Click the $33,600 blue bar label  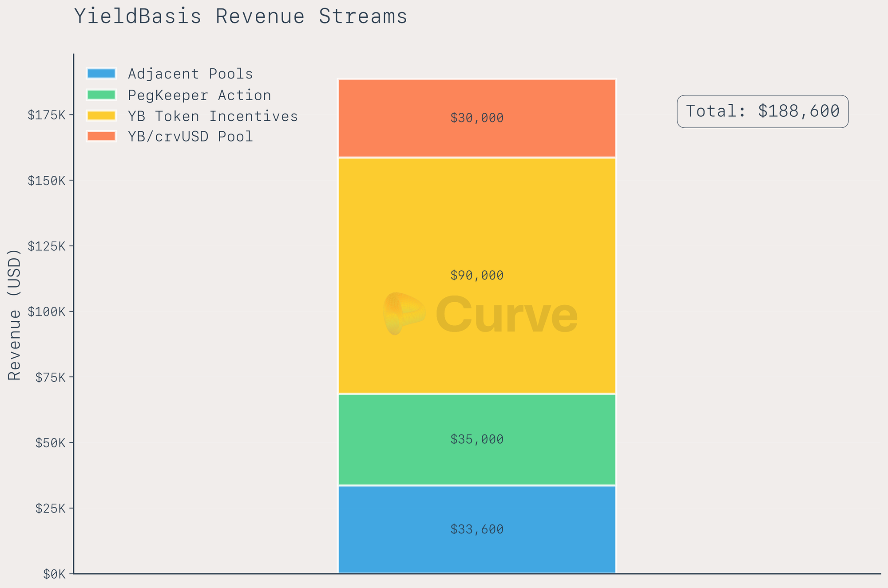(477, 529)
